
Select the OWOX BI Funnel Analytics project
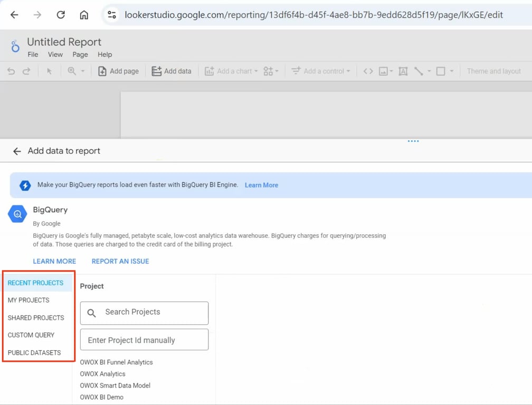pyautogui.click(x=116, y=362)
